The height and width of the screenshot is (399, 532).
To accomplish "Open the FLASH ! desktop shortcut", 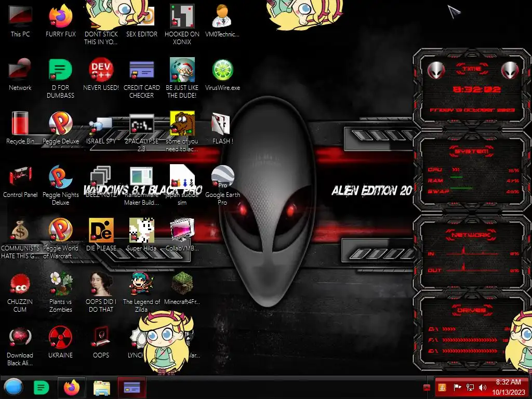I will click(222, 128).
